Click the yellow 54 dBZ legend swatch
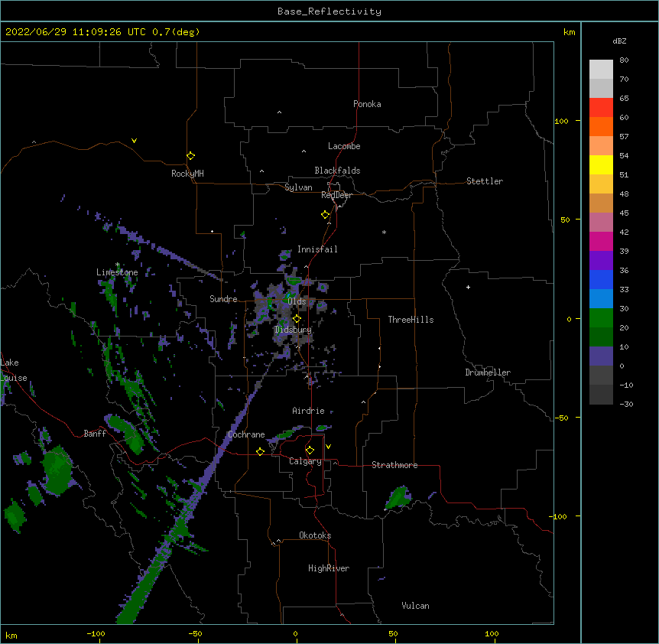Image resolution: width=659 pixels, height=644 pixels. pos(601,164)
